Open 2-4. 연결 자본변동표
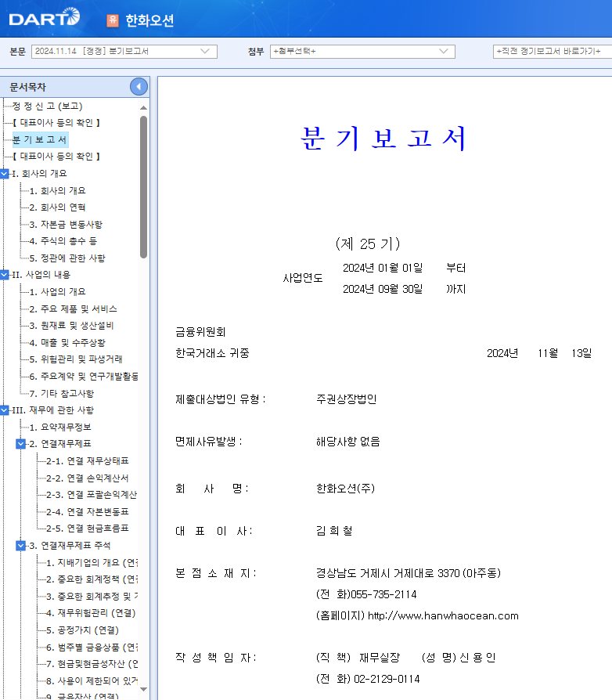This screenshot has width=612, height=700. coord(88,511)
